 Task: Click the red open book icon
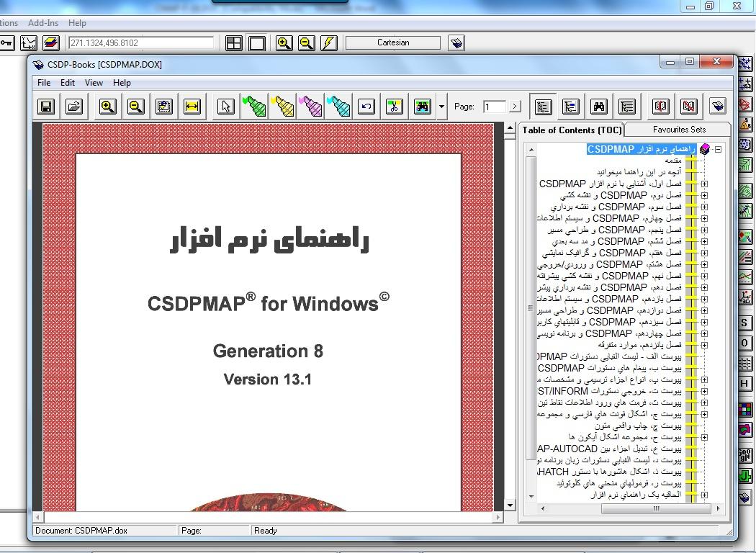660,107
